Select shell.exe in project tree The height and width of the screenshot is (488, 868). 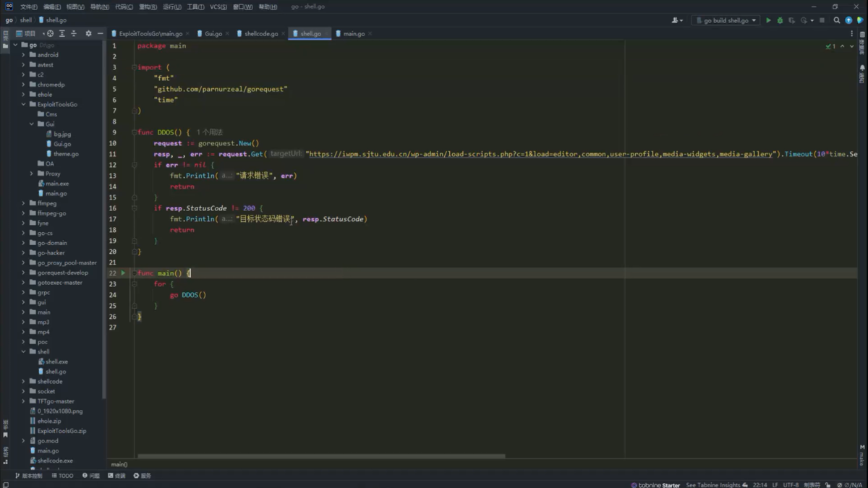point(52,361)
